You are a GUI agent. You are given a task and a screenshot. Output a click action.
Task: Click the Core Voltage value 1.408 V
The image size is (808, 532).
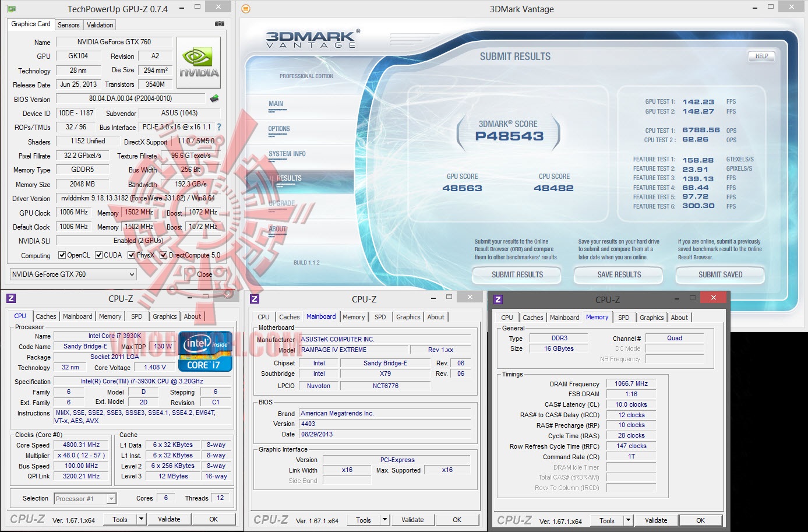[x=155, y=367]
